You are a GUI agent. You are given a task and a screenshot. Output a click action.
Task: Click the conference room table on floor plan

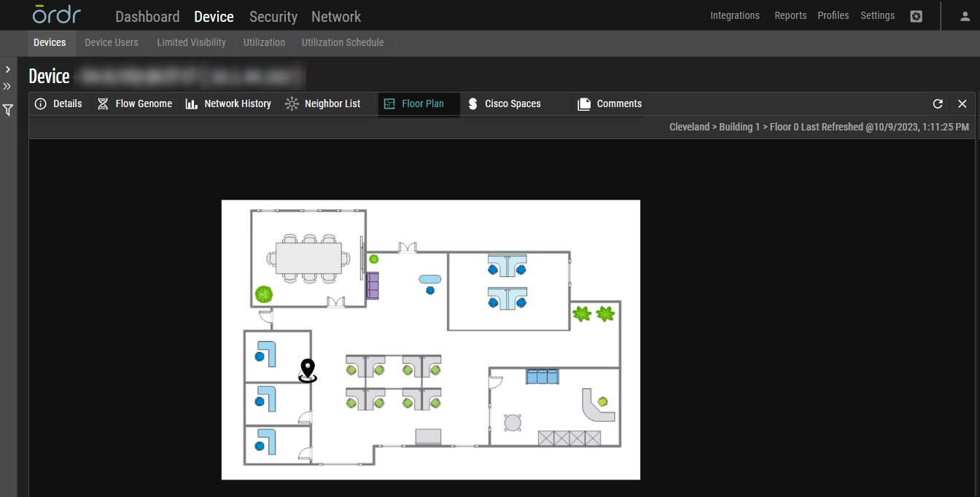[308, 257]
